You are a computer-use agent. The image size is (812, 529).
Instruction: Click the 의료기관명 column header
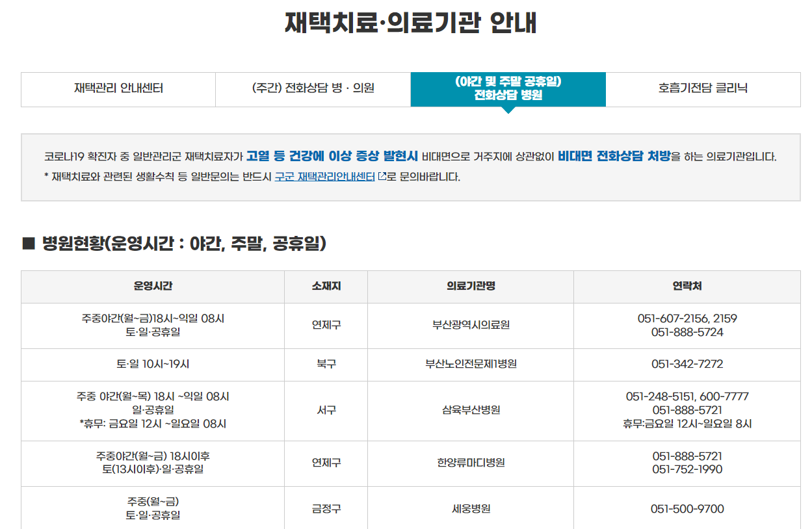471,287
